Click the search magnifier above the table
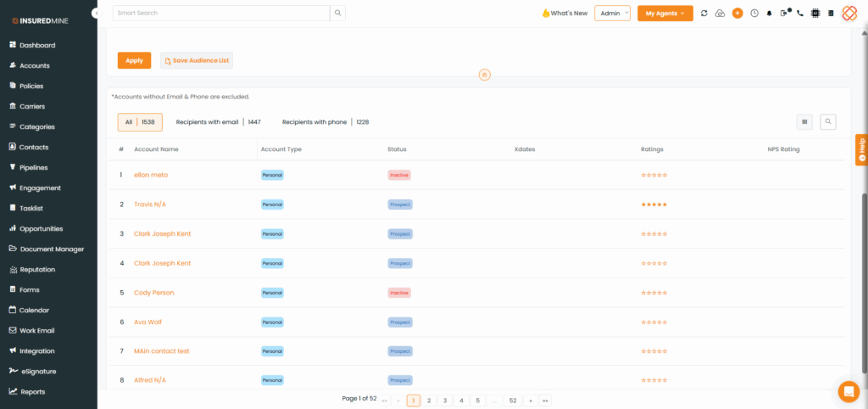 pos(827,121)
